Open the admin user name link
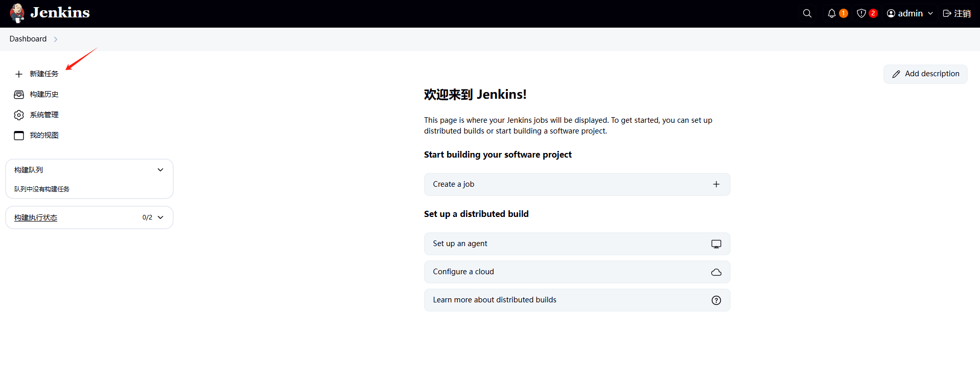Viewport: 980px width, 374px height. 911,13
